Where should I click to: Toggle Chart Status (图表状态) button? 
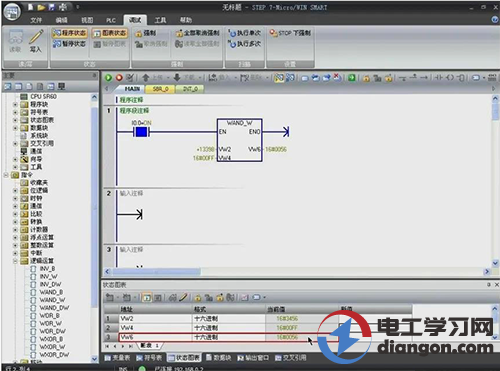(x=110, y=33)
